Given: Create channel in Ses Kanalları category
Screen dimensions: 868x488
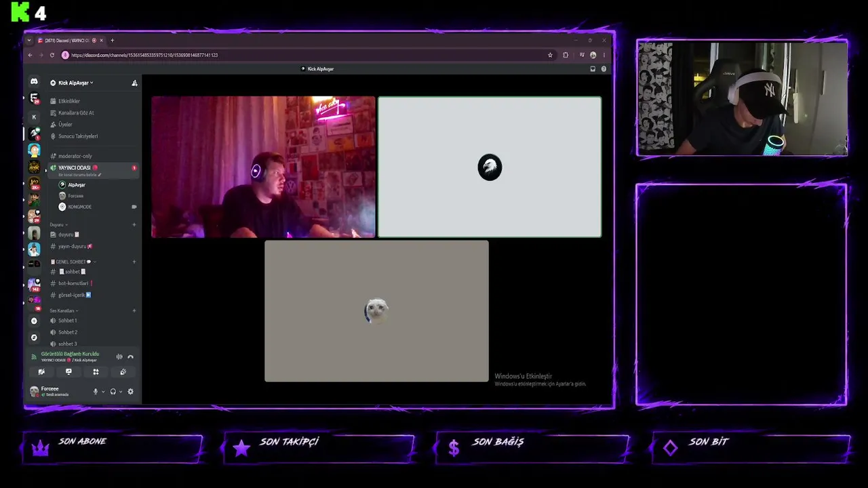Looking at the screenshot, I should pos(134,310).
